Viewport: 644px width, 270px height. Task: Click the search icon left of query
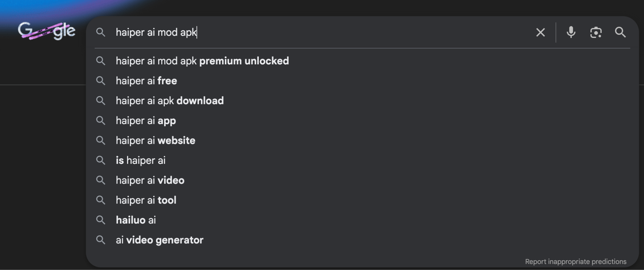(101, 32)
